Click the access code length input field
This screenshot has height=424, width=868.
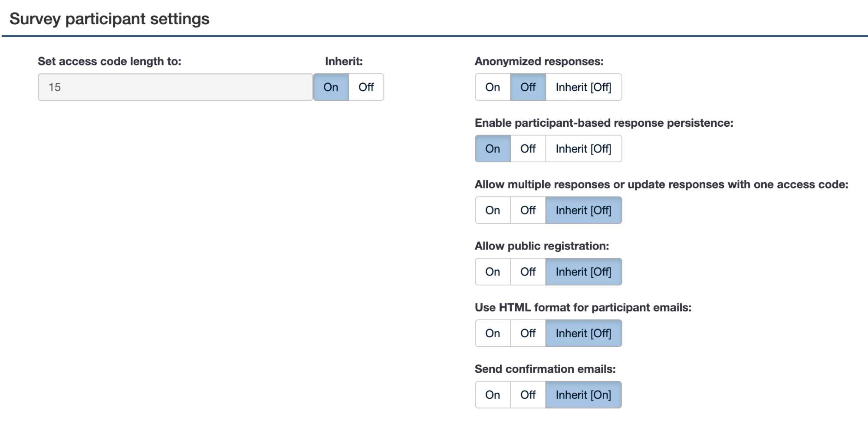click(x=175, y=87)
